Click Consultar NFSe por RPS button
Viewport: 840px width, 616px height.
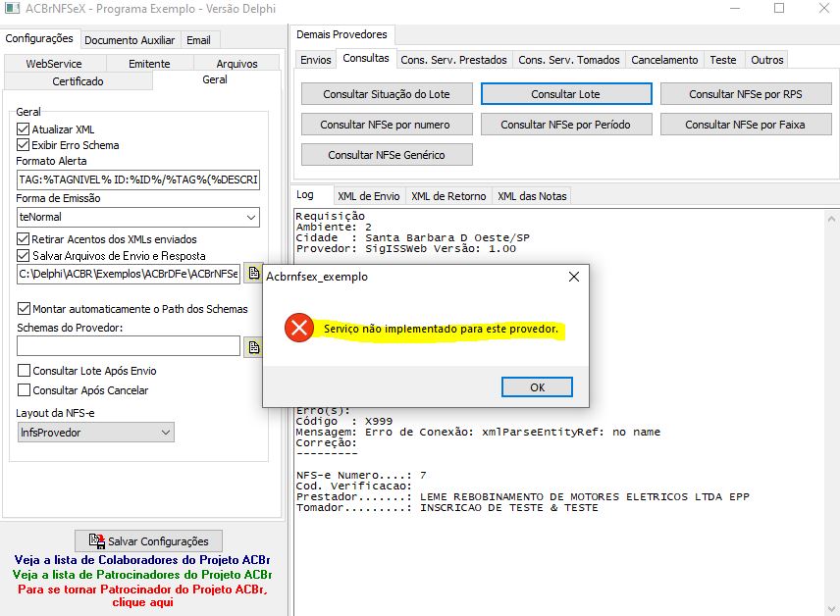(746, 94)
